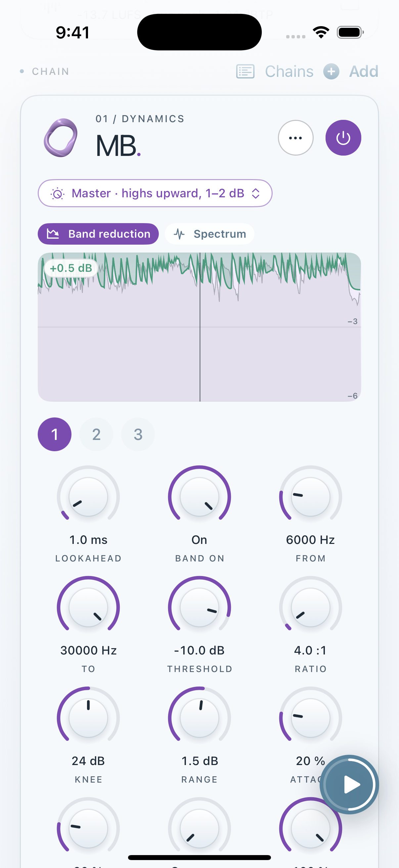Click the 6000 Hz value
Screen dimensions: 399x868
pos(310,540)
